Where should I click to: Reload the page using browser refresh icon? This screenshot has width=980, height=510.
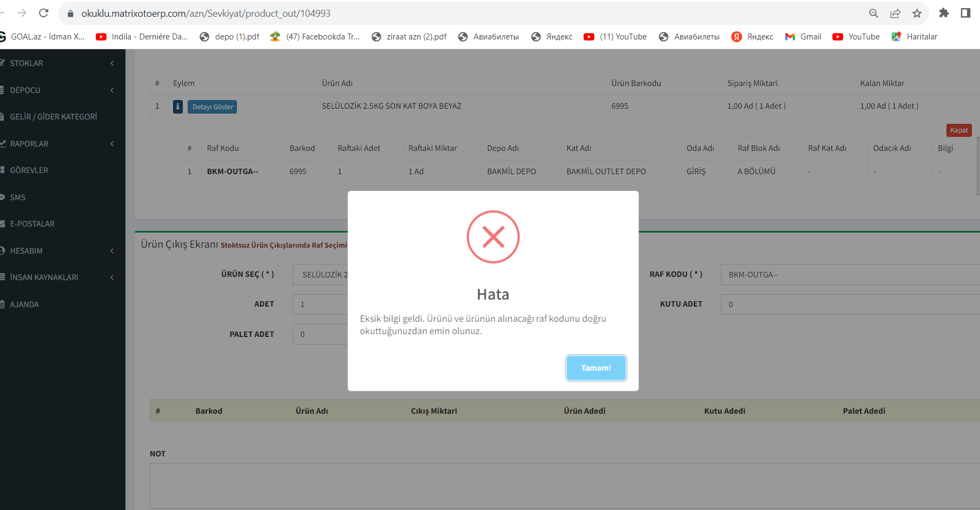pyautogui.click(x=44, y=13)
